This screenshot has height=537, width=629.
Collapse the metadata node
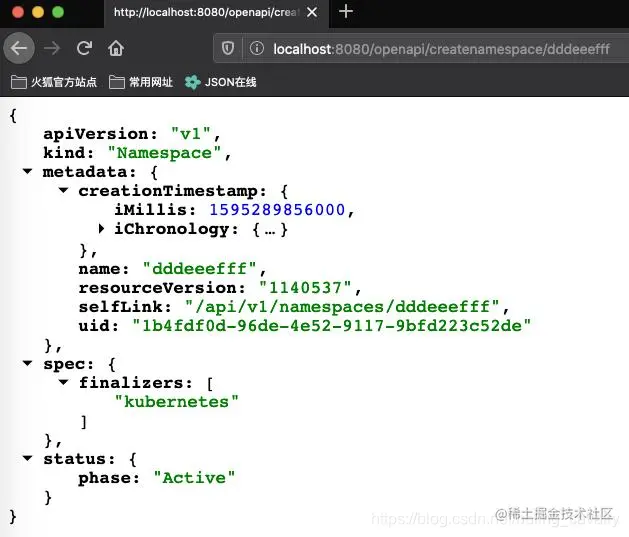point(27,171)
